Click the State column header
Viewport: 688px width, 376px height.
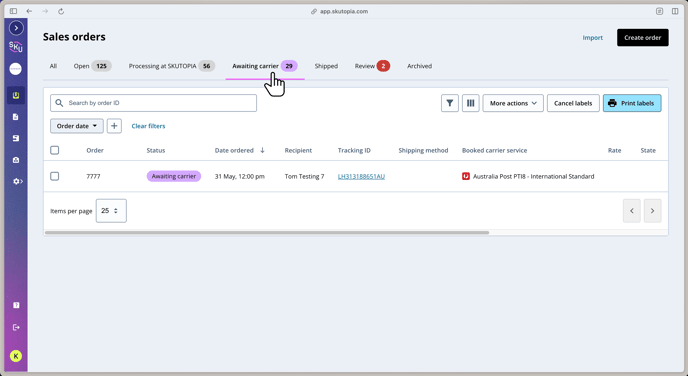(648, 150)
